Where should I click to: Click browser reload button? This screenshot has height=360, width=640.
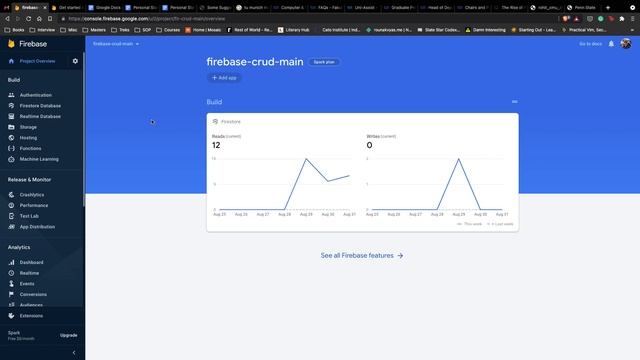[28, 19]
